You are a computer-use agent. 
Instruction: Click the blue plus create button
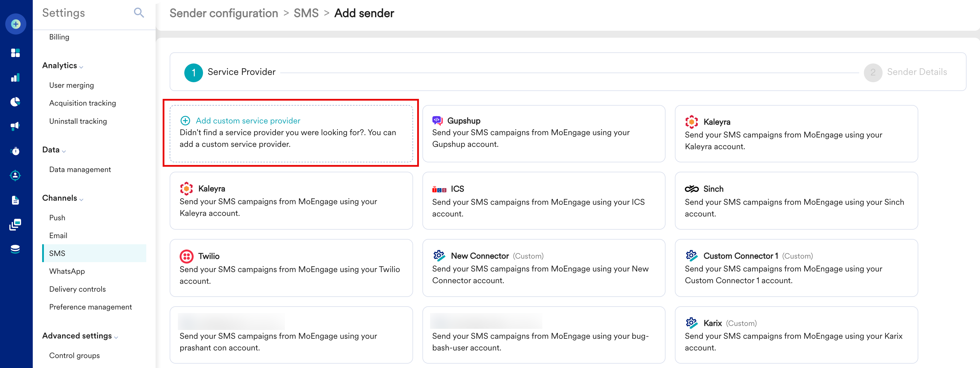16,24
